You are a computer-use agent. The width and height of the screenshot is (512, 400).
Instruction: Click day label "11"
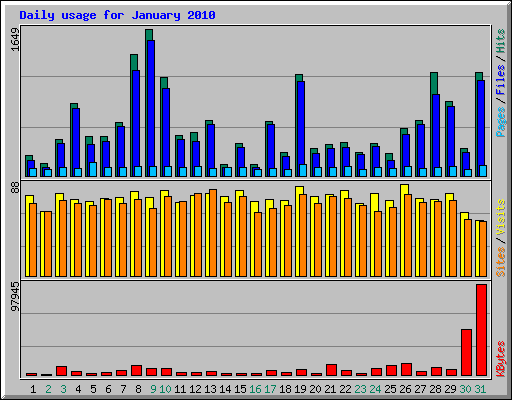(x=180, y=389)
